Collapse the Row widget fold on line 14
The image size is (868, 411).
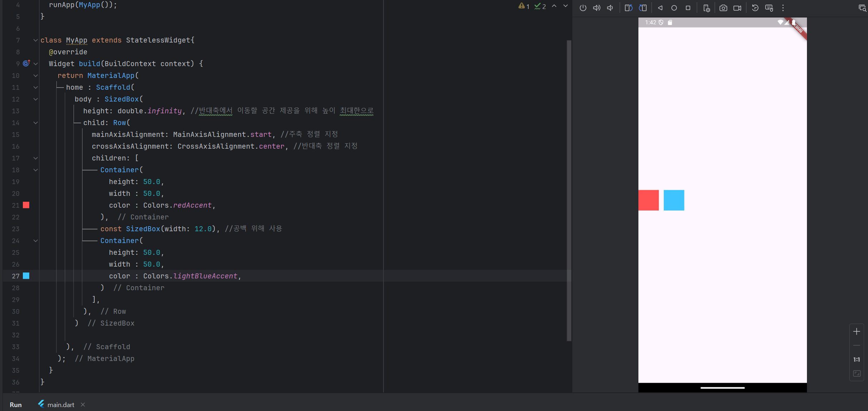click(35, 123)
